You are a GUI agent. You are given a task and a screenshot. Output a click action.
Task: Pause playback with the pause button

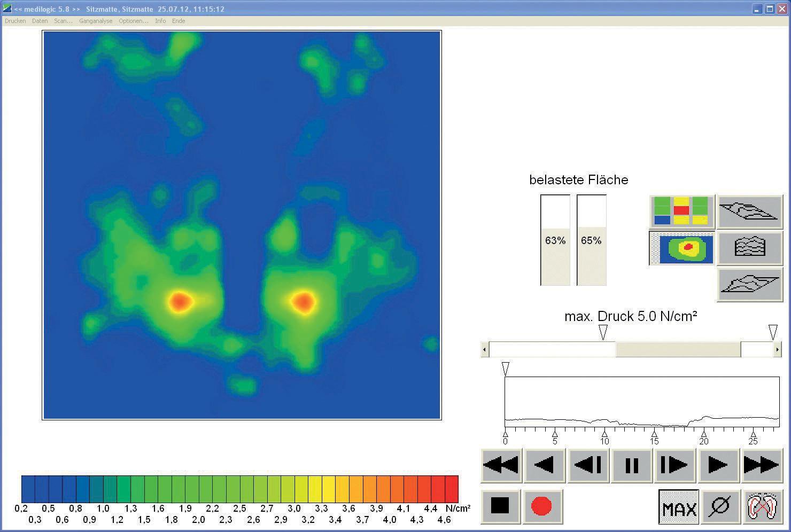[x=632, y=466]
